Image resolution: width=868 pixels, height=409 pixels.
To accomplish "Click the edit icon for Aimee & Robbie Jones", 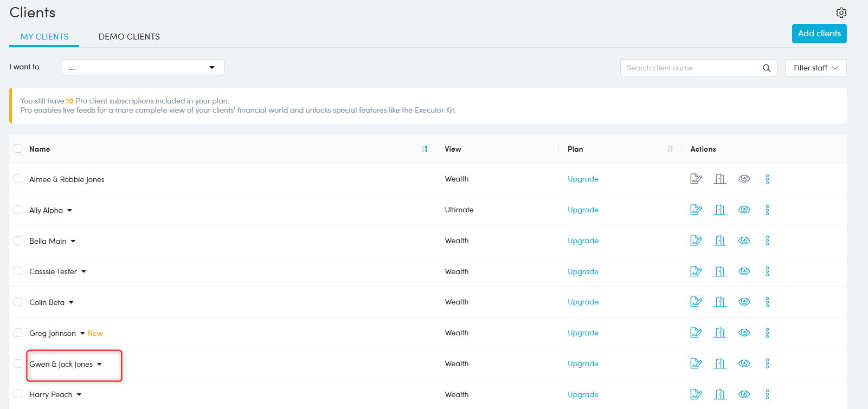I will coord(696,179).
